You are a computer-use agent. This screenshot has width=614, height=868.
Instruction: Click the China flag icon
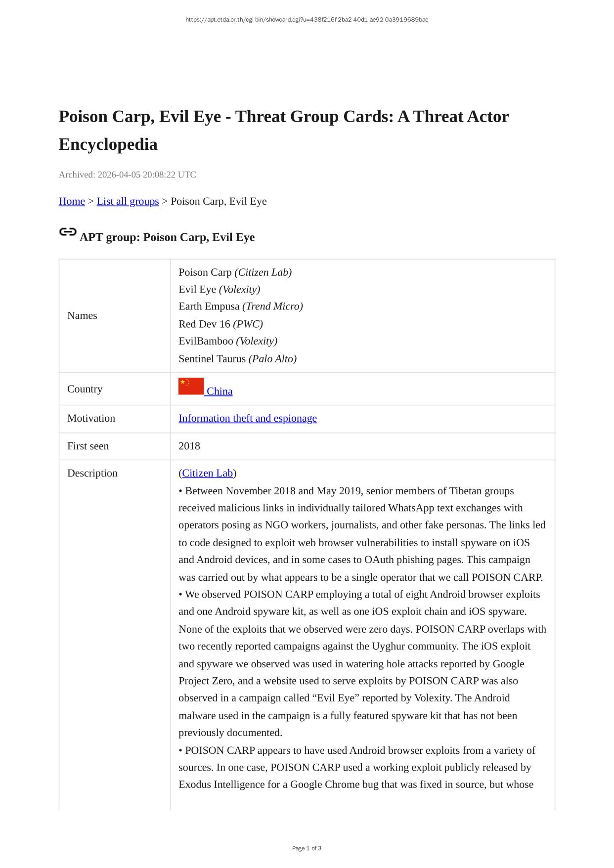[x=191, y=386]
